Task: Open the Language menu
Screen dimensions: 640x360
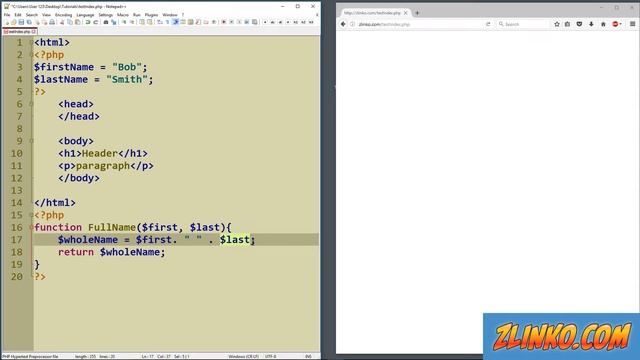Action: [x=85, y=15]
